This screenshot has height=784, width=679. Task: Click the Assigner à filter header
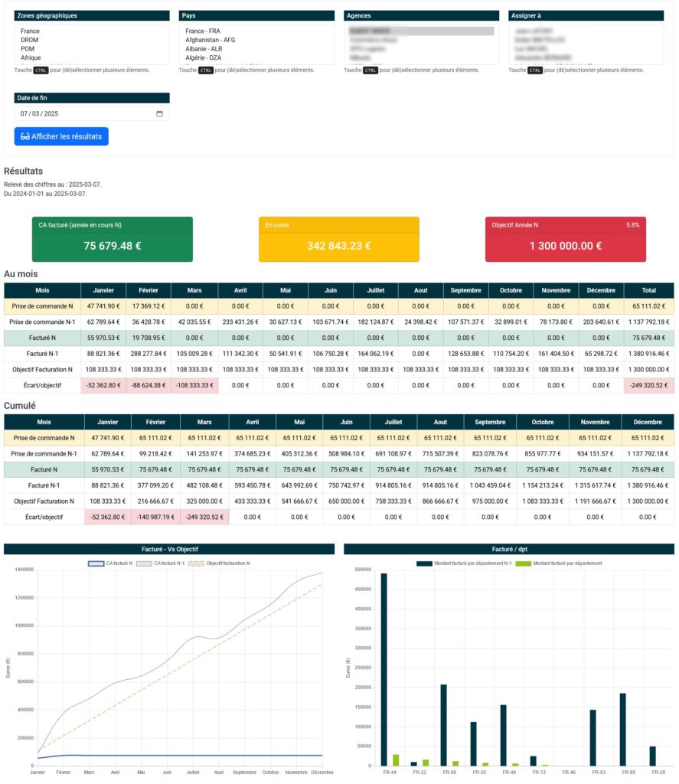(586, 15)
